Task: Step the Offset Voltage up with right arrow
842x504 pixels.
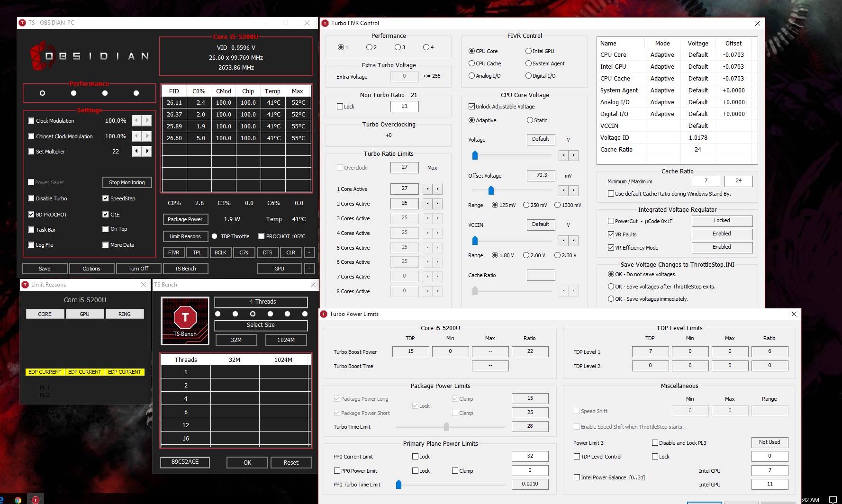Action: (x=573, y=190)
